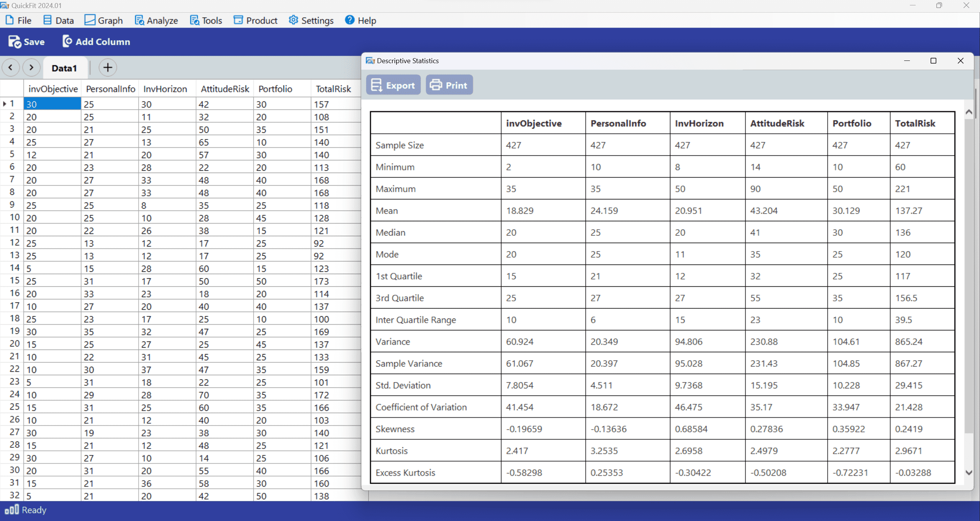Click the navigate forward arrow button
Image resolution: width=980 pixels, height=521 pixels.
point(30,67)
